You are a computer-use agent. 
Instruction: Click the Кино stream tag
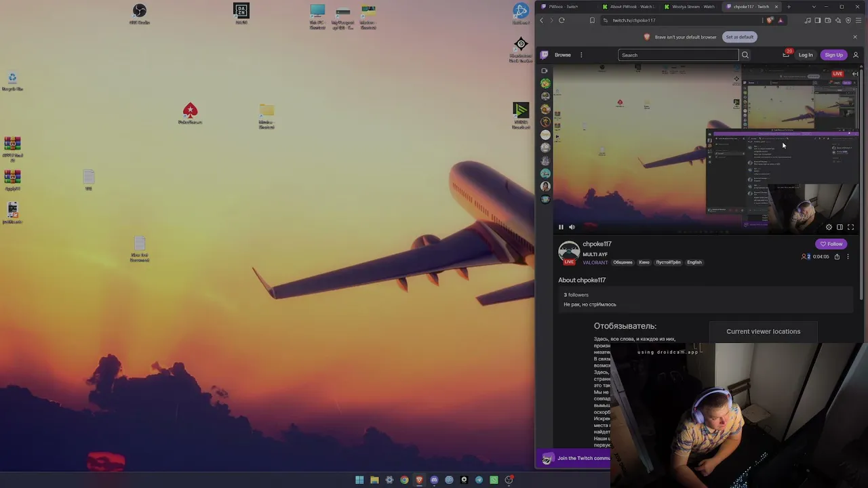[644, 262]
